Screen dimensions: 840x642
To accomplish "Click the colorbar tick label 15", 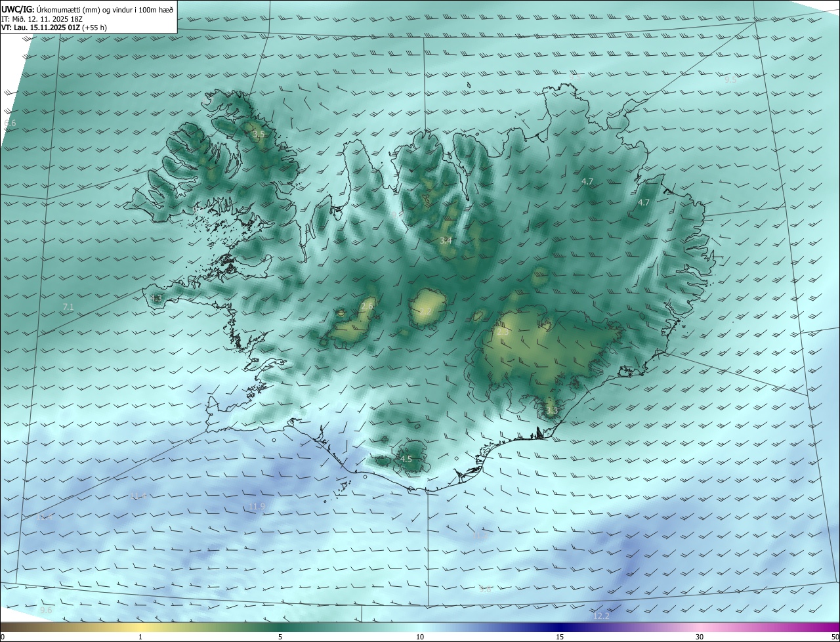I will click(560, 637).
